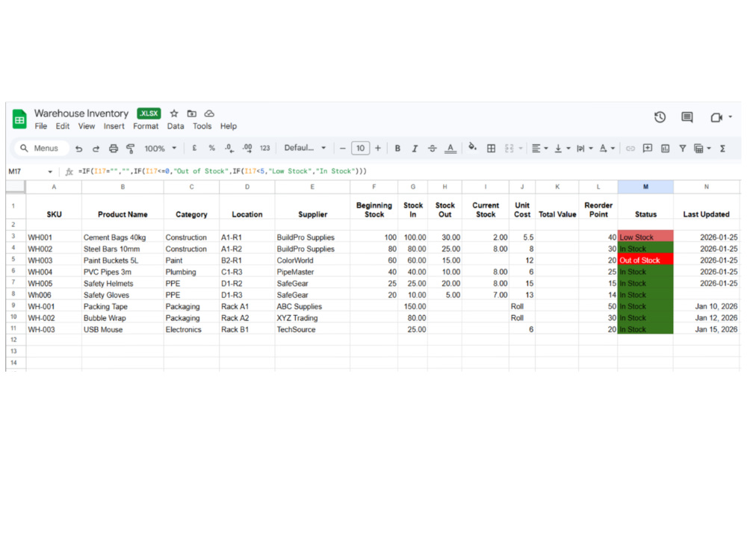747x560 pixels.
Task: Star the Warehouse Inventory document
Action: (x=174, y=113)
